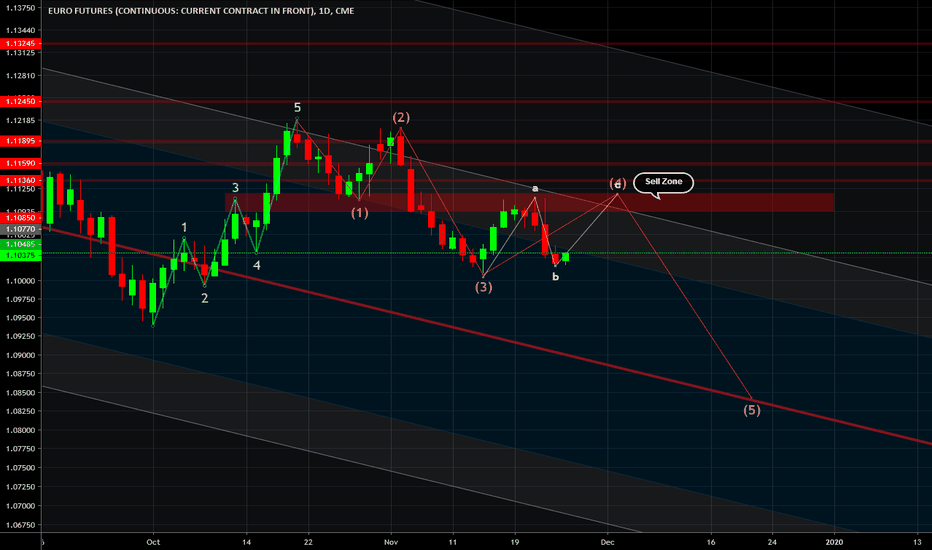Image resolution: width=932 pixels, height=550 pixels.
Task: Click the 1.07000 price axis value
Action: pyautogui.click(x=20, y=505)
